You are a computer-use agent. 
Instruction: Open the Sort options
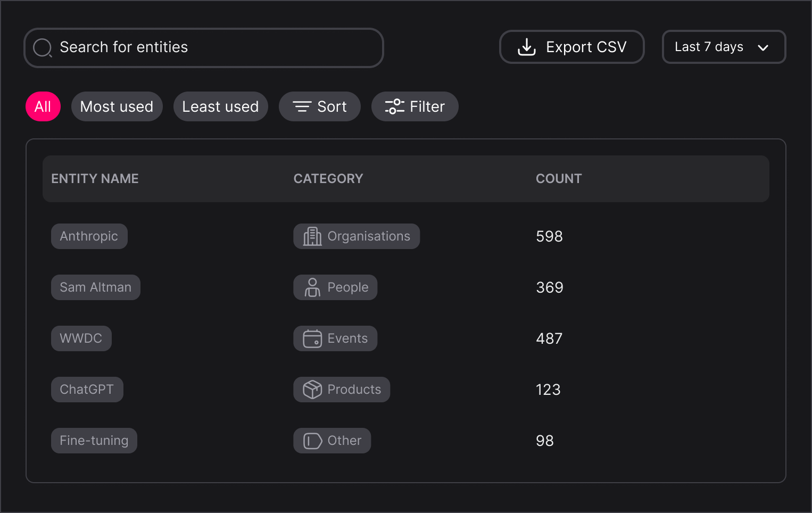[320, 106]
